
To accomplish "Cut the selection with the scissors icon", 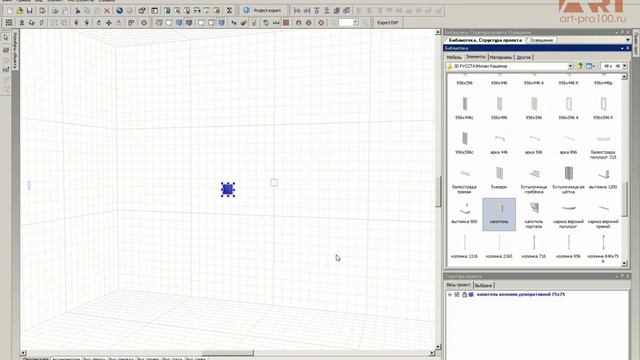I will (x=77, y=11).
